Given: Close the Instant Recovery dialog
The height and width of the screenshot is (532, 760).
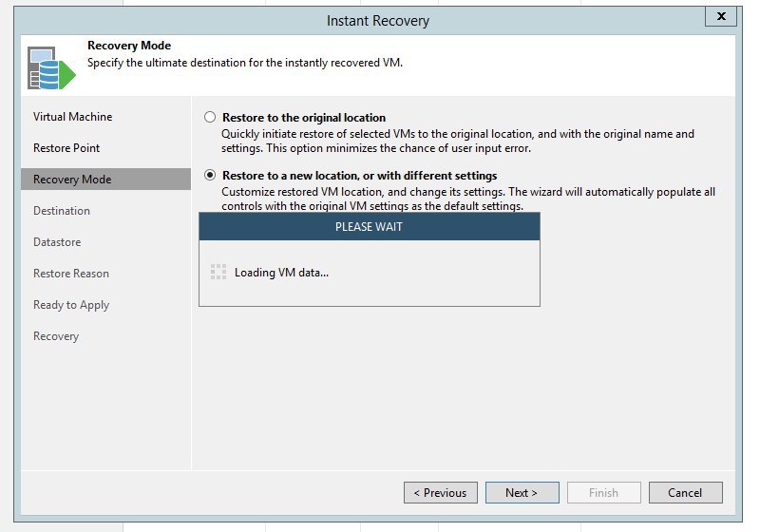Looking at the screenshot, I should click(721, 16).
